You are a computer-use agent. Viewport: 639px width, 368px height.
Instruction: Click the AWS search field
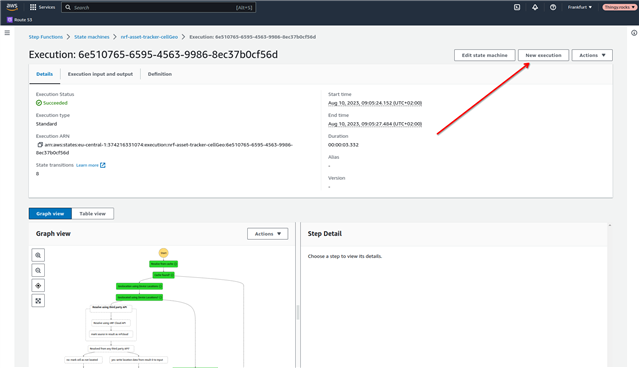click(159, 7)
